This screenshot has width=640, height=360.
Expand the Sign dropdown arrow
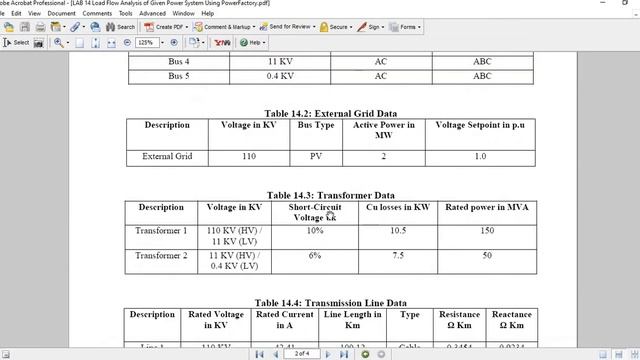click(x=383, y=27)
